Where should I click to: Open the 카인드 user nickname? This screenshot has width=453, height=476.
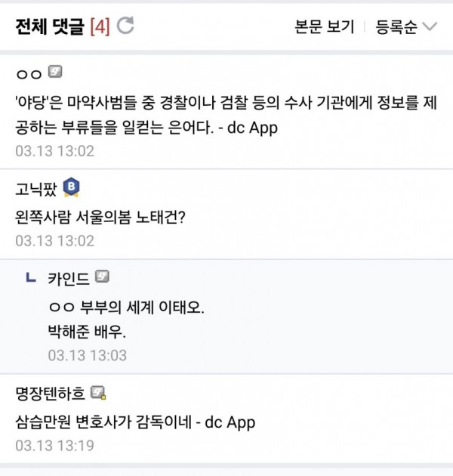(69, 278)
